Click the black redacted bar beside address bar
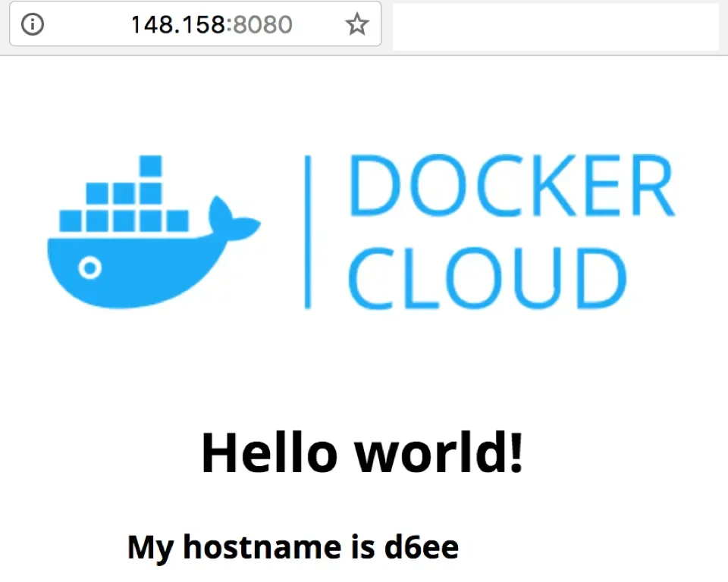Image resolution: width=728 pixels, height=582 pixels. (554, 27)
